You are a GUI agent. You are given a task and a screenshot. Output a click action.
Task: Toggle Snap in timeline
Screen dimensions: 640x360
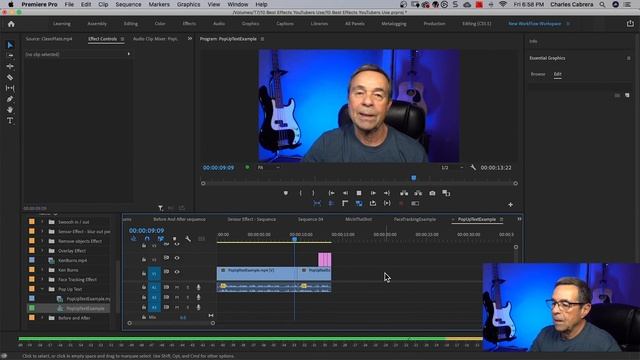[147, 239]
